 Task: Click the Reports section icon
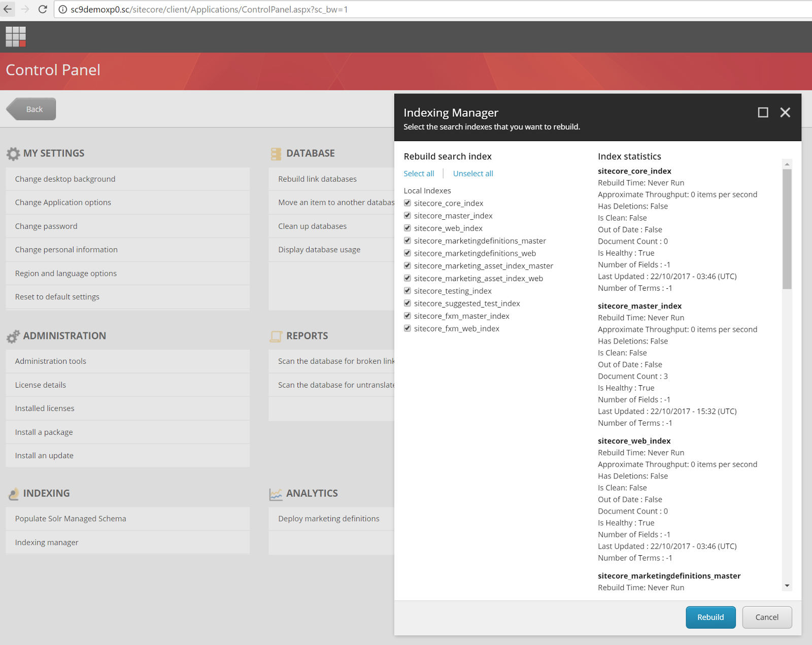click(276, 336)
